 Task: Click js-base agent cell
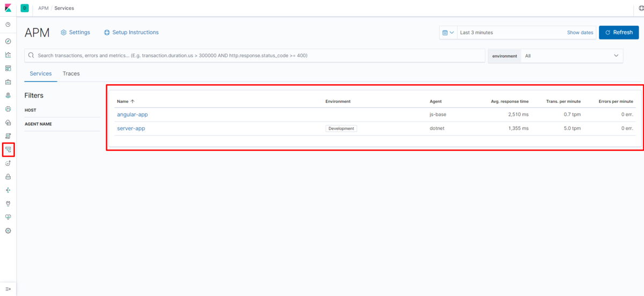pyautogui.click(x=438, y=114)
